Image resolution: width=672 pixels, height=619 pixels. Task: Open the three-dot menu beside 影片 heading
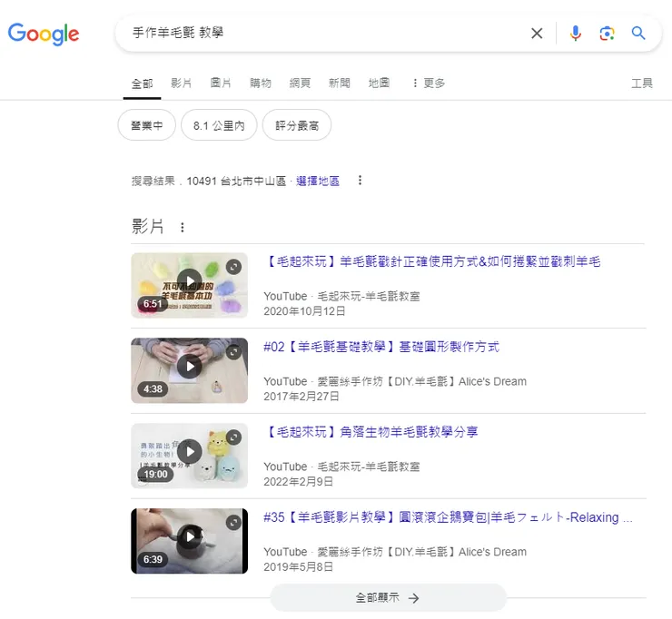click(183, 227)
